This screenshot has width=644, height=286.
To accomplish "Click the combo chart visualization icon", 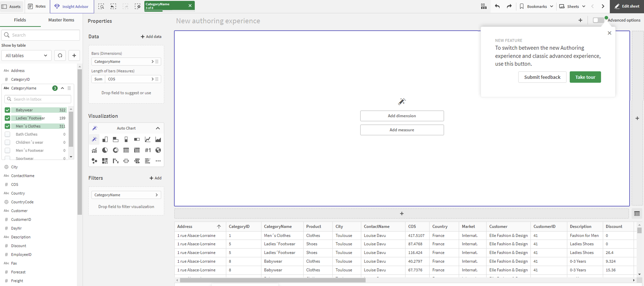I will click(94, 150).
